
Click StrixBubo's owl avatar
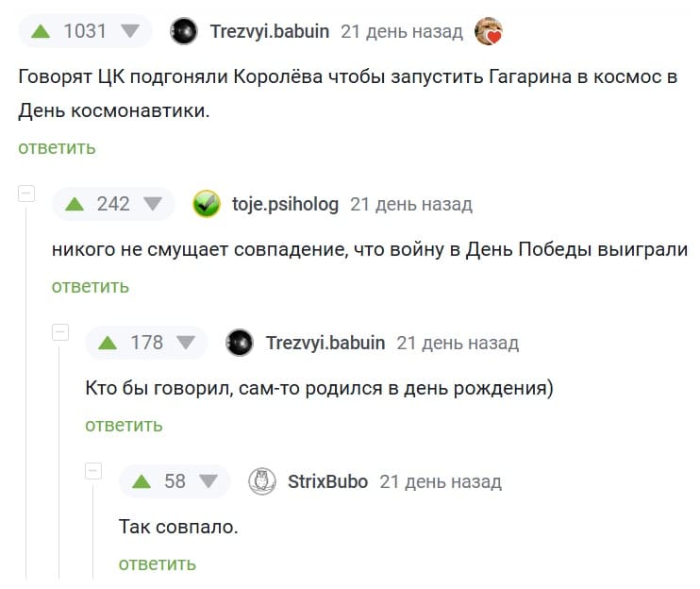[262, 481]
